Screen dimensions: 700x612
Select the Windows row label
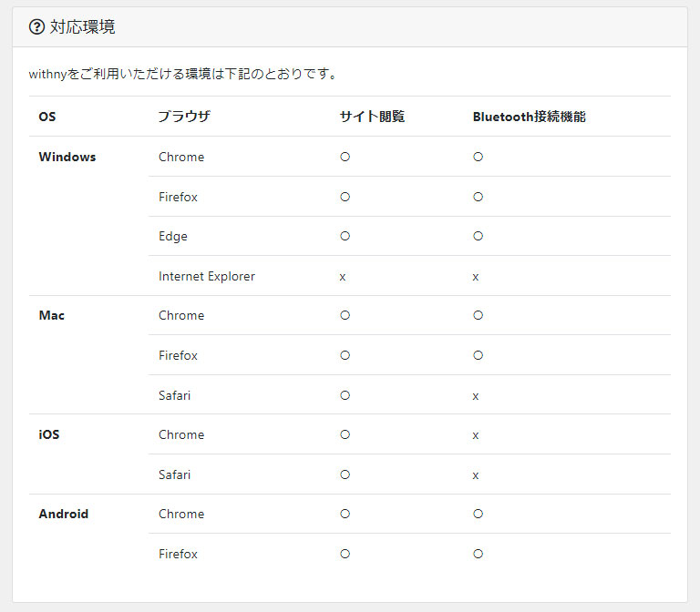[x=67, y=157]
